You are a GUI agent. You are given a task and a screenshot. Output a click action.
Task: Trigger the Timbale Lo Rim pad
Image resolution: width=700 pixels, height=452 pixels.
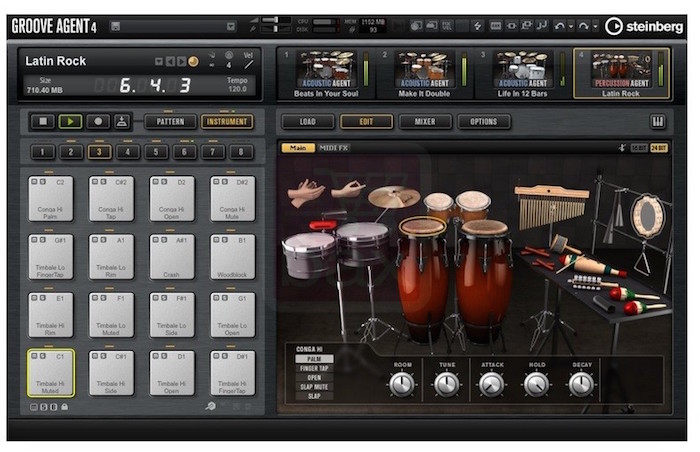coord(111,257)
